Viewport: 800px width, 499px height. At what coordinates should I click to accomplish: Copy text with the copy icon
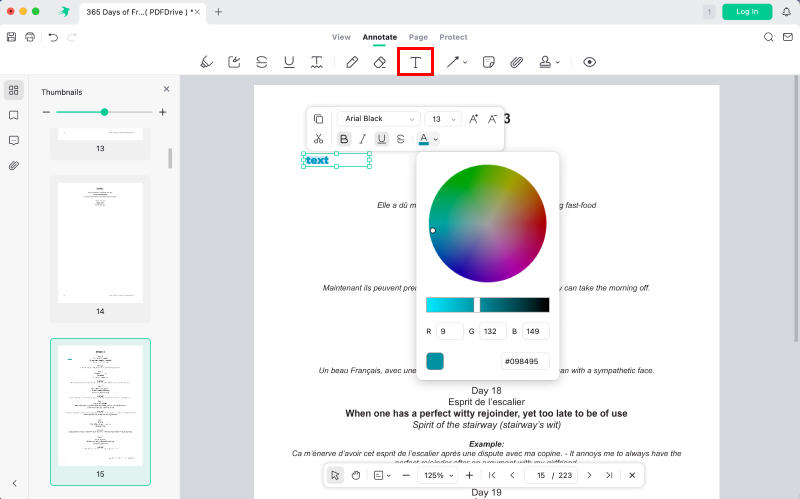318,119
